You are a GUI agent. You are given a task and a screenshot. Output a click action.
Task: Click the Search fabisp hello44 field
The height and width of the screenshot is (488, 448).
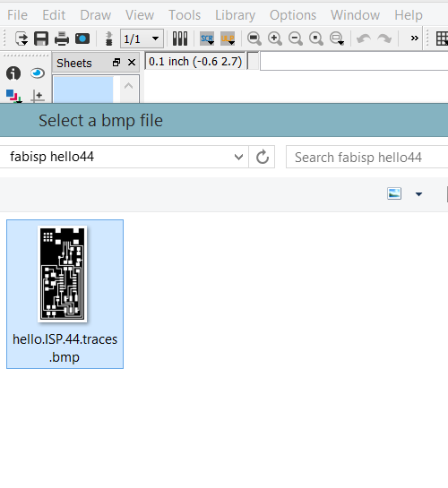(367, 158)
